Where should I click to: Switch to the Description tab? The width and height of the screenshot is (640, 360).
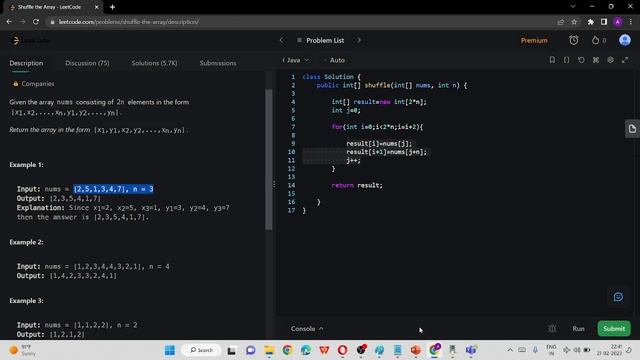click(26, 63)
